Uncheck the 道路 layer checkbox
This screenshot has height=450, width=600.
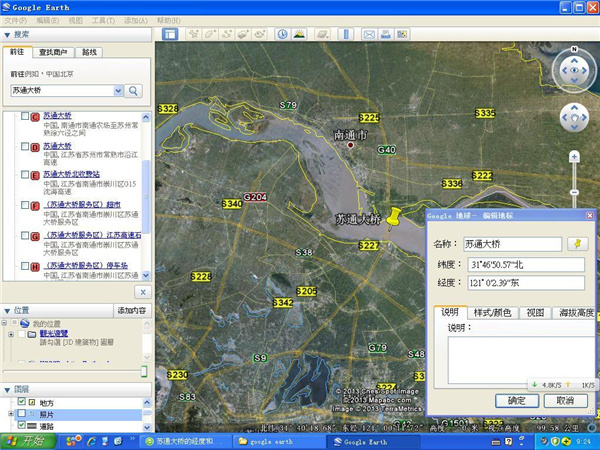[22, 425]
